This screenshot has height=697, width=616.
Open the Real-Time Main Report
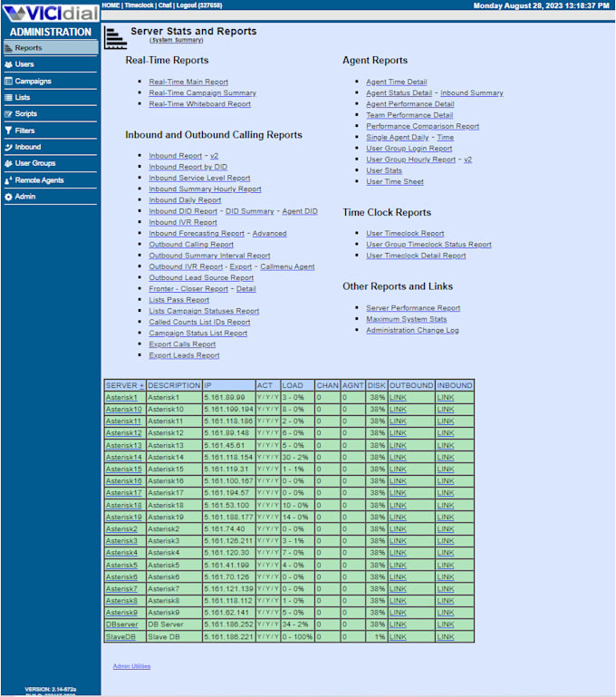coord(188,82)
